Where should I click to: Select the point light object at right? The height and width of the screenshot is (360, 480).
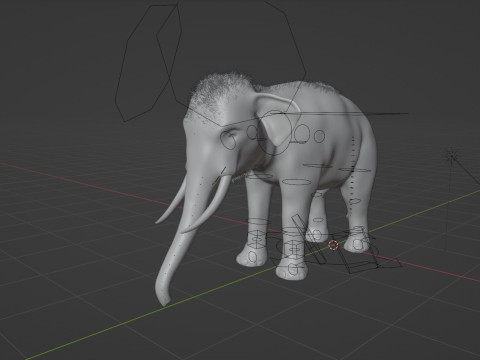click(452, 155)
